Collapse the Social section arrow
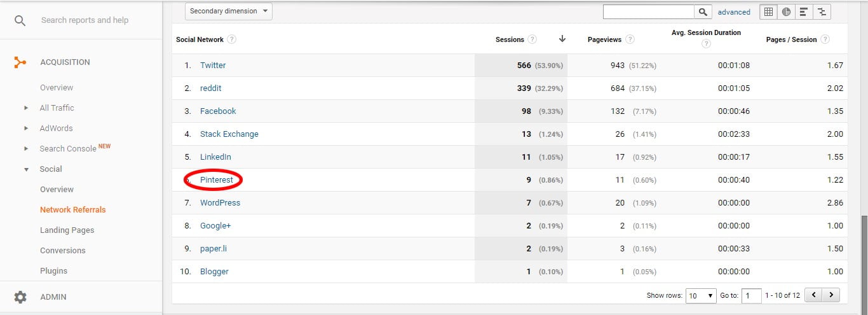This screenshot has height=315, width=868. point(26,169)
